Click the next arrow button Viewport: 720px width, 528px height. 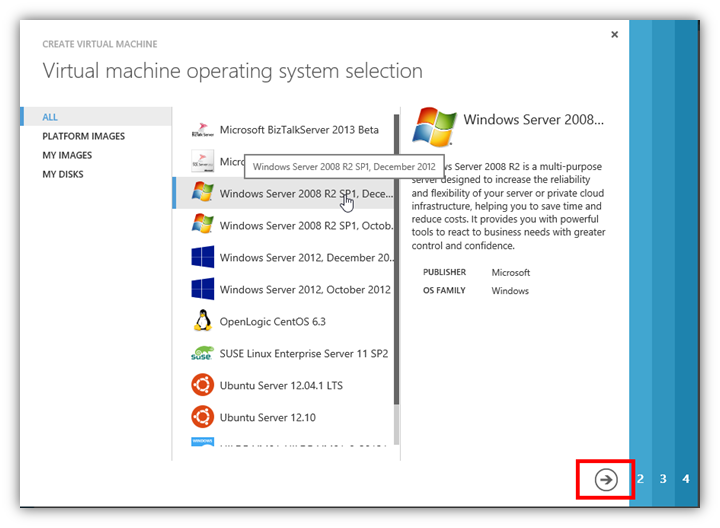pyautogui.click(x=606, y=479)
